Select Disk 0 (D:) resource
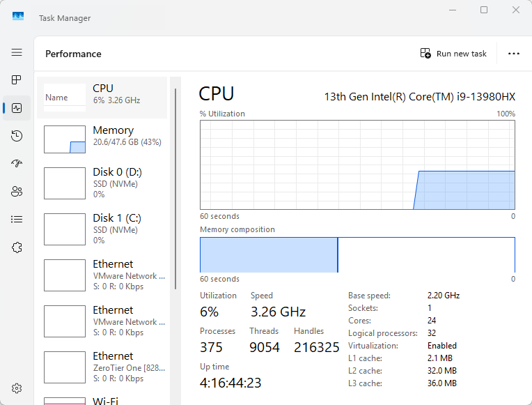 pyautogui.click(x=102, y=183)
